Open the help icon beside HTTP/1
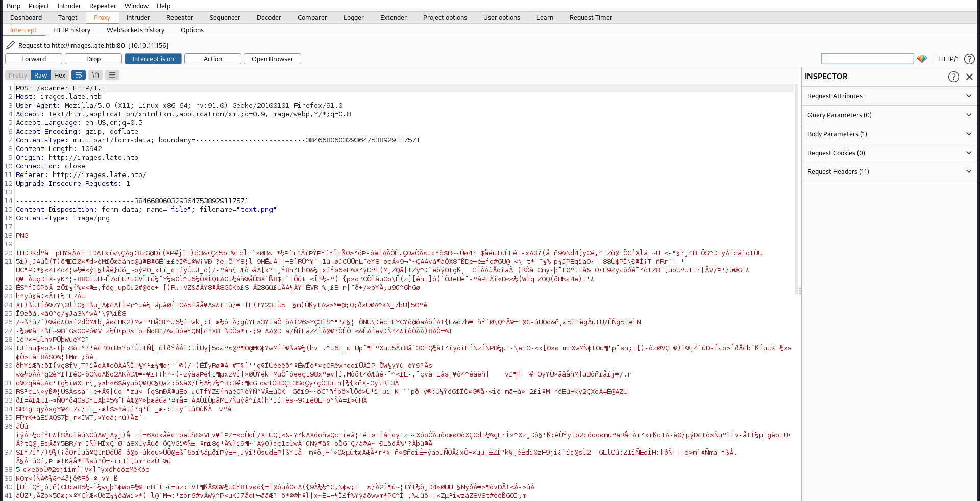Screen dimensions: 980x501 pyautogui.click(x=969, y=59)
